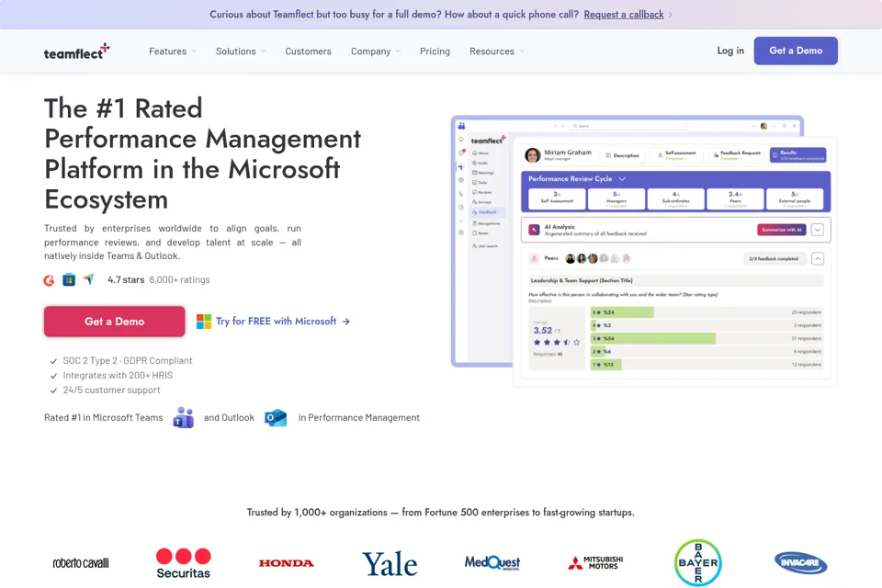Click the Capterra arrow rating icon

[x=89, y=279]
